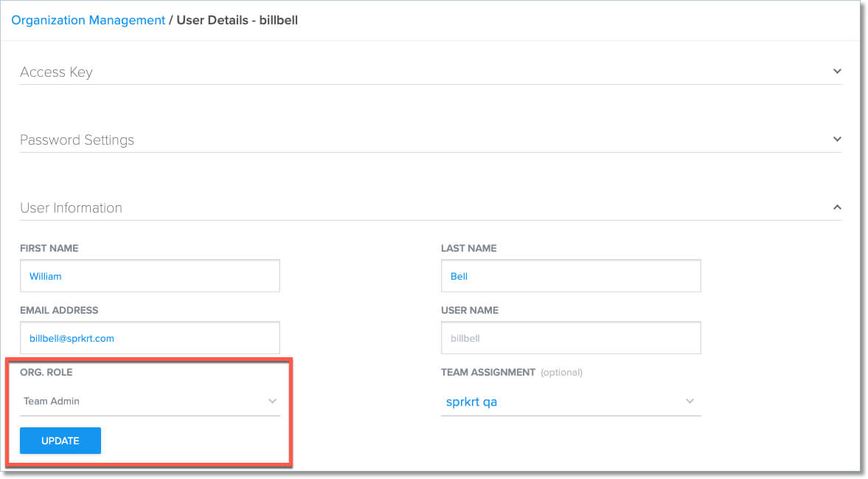Select the William text value
The image size is (868, 479).
(45, 275)
